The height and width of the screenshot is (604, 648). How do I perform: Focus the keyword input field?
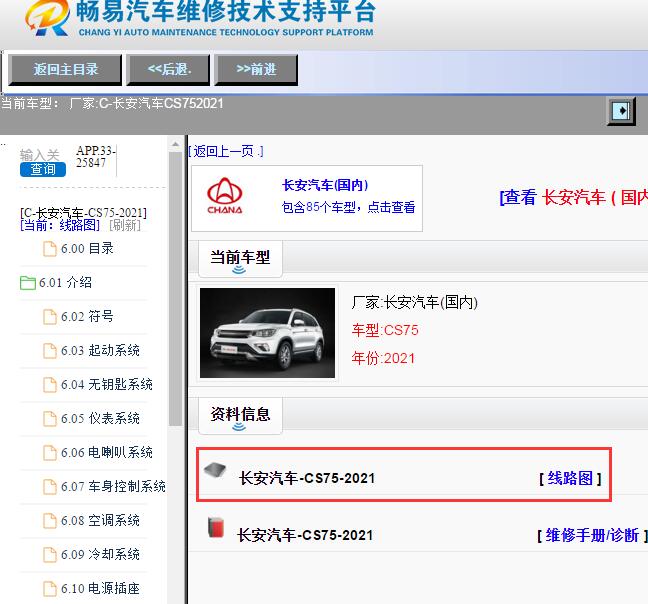pos(40,155)
